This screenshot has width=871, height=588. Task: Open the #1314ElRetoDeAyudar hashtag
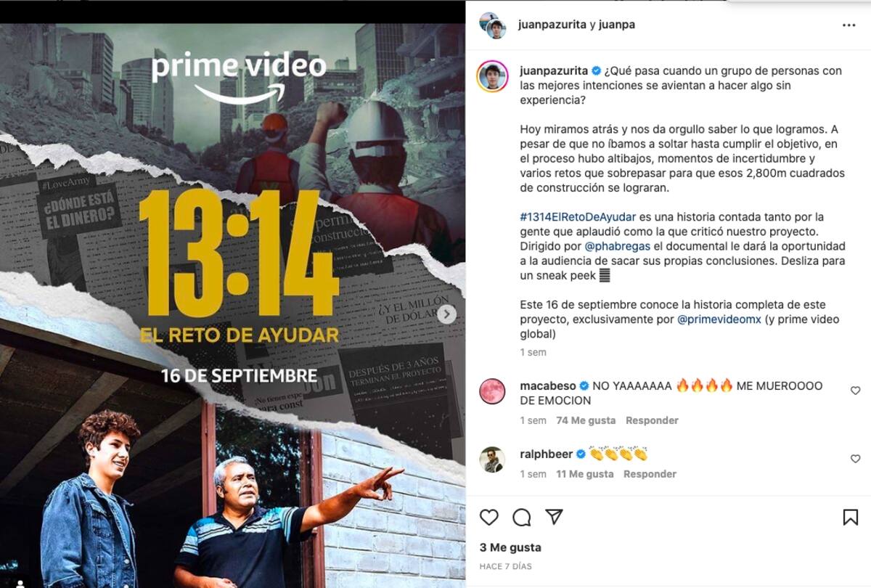[578, 217]
